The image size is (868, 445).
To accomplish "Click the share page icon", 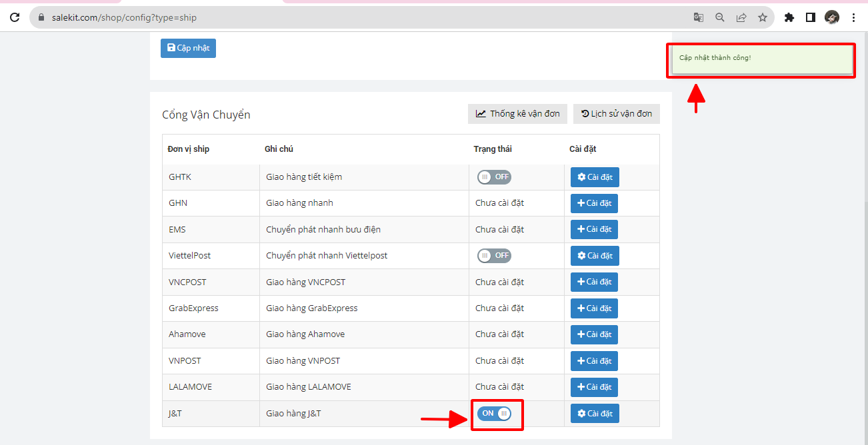I will 741,18.
